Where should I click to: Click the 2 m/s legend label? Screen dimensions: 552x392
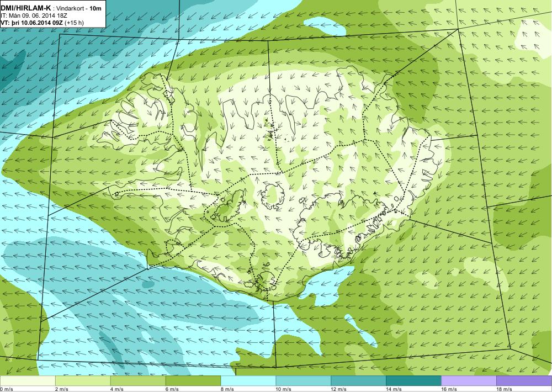62,389
